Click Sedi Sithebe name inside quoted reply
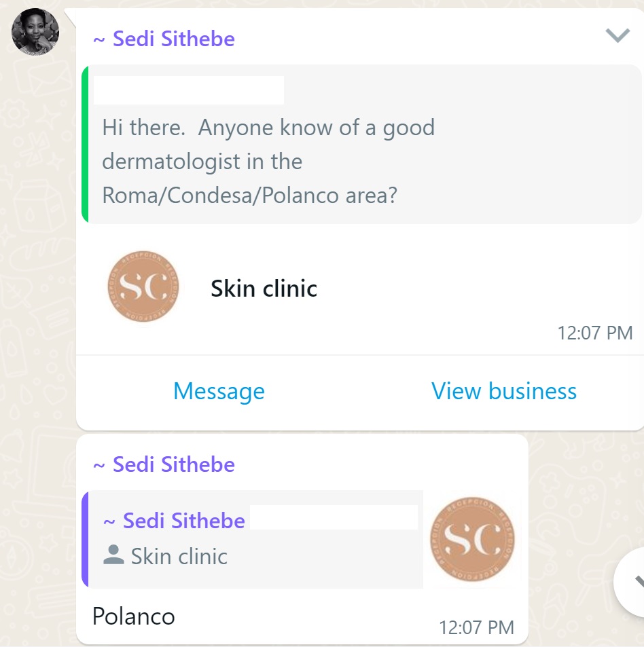The width and height of the screenshot is (644, 647). [174, 520]
